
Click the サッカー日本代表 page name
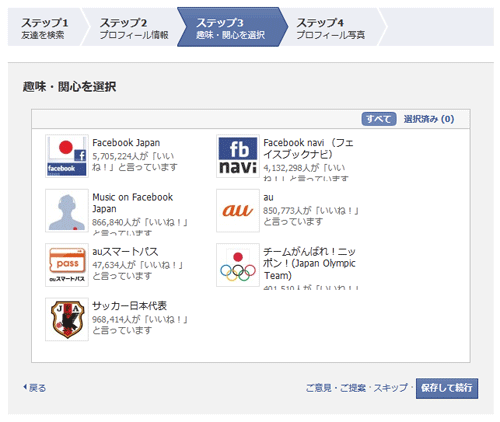click(x=129, y=306)
